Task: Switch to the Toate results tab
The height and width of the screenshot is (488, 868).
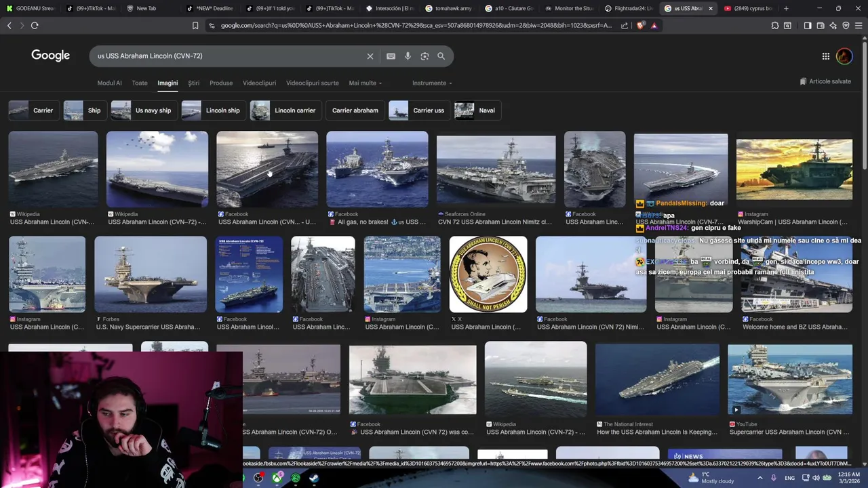Action: 140,83
